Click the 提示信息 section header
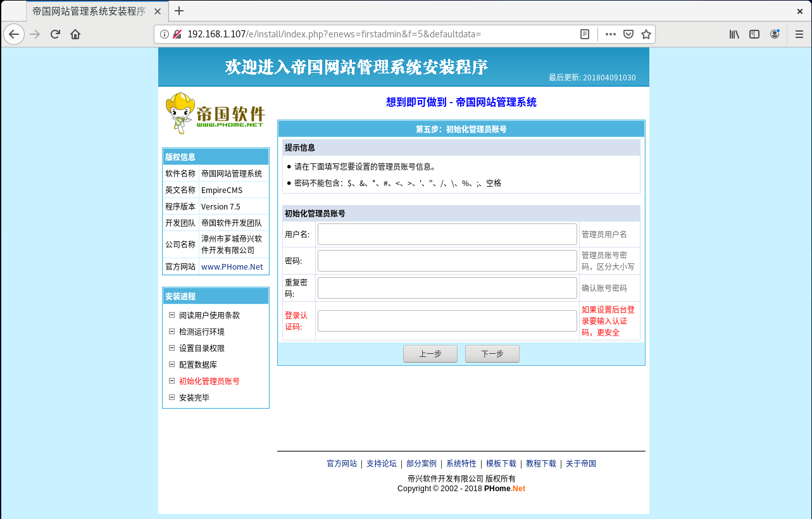This screenshot has width=812, height=519. 461,147
